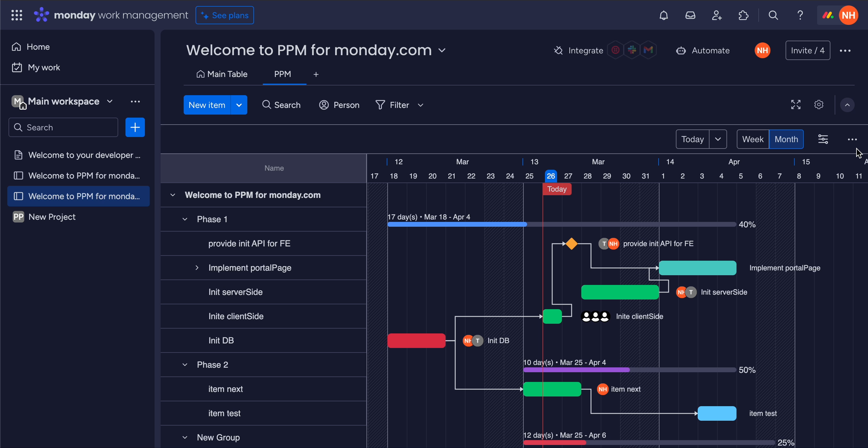Switch timeline to Month view
The height and width of the screenshot is (448, 868).
click(786, 139)
